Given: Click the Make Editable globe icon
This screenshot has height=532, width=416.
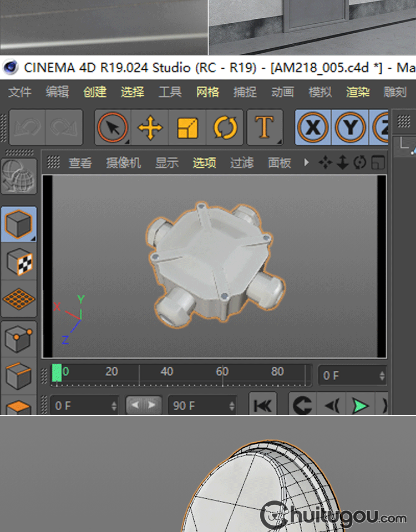Looking at the screenshot, I should click(x=19, y=176).
